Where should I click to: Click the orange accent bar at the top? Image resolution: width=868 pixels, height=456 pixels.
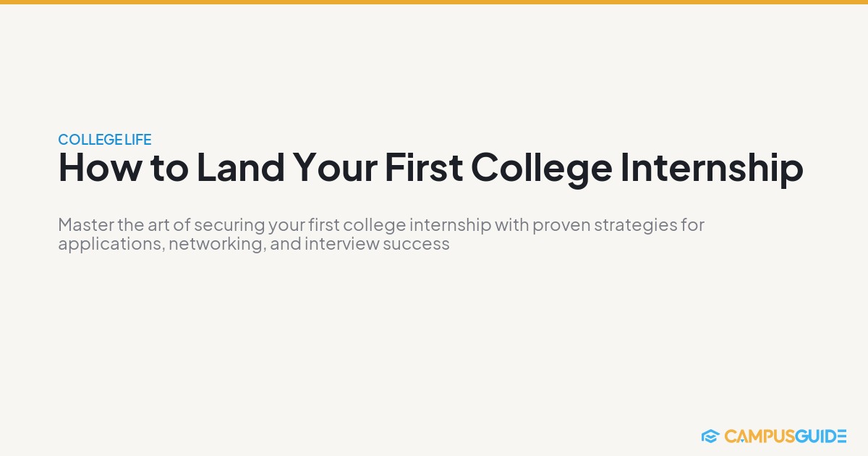point(434,2)
